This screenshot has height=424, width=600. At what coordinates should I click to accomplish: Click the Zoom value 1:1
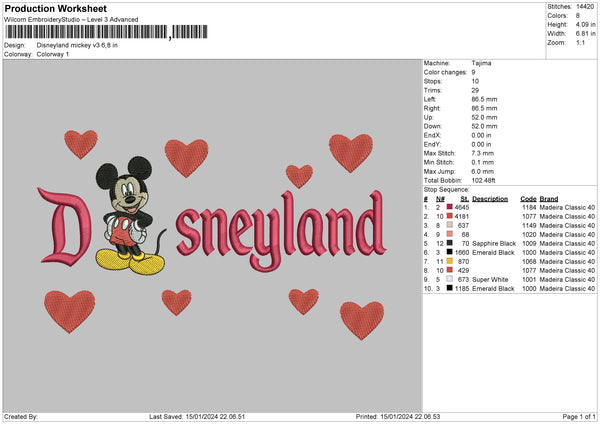[580, 42]
